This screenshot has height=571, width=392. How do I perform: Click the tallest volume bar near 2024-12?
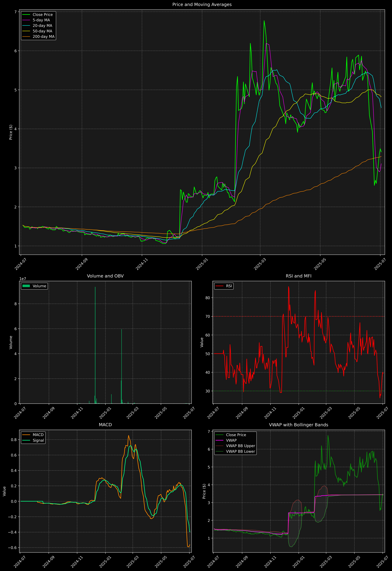(95, 345)
